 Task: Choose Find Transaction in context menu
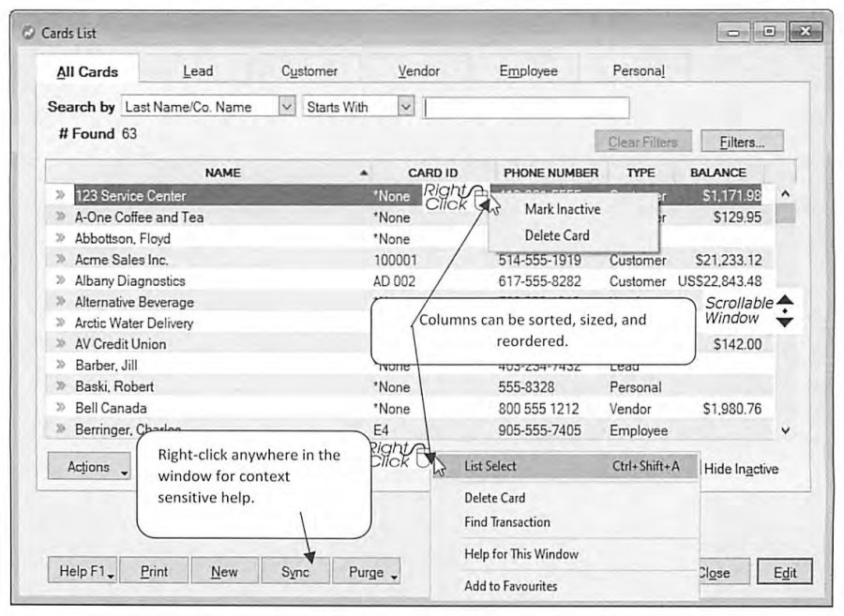[507, 522]
